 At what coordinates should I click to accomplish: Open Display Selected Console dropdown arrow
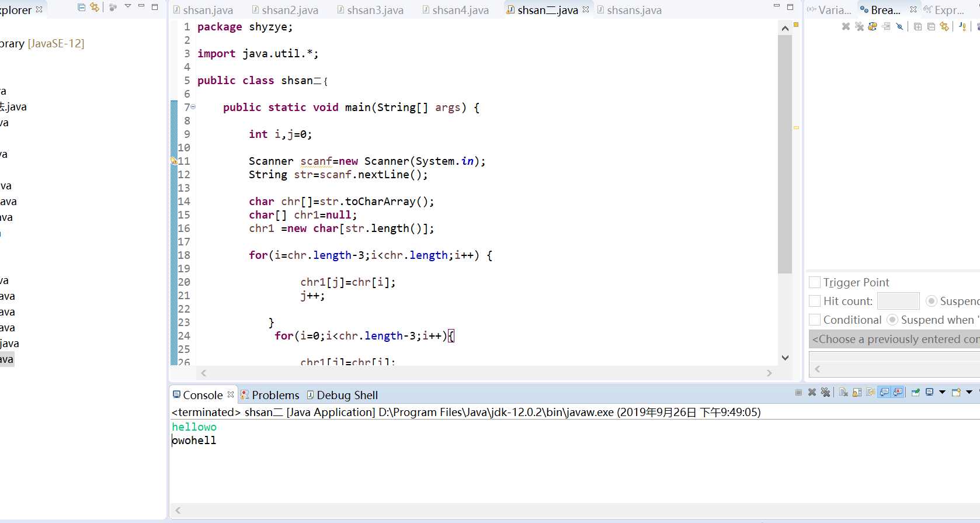(942, 392)
